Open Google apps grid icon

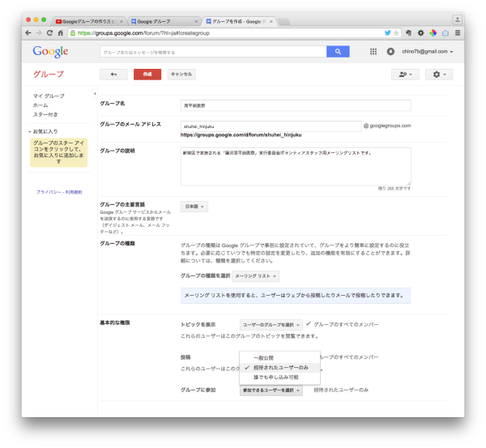[x=373, y=52]
